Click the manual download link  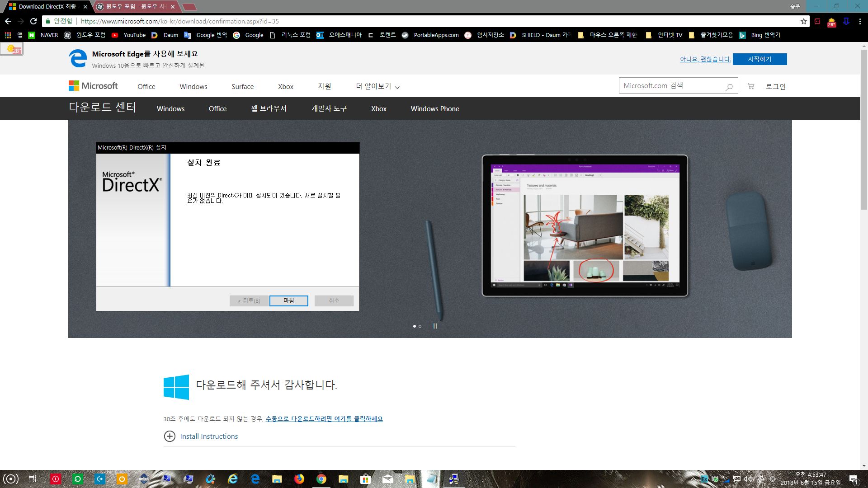[324, 418]
